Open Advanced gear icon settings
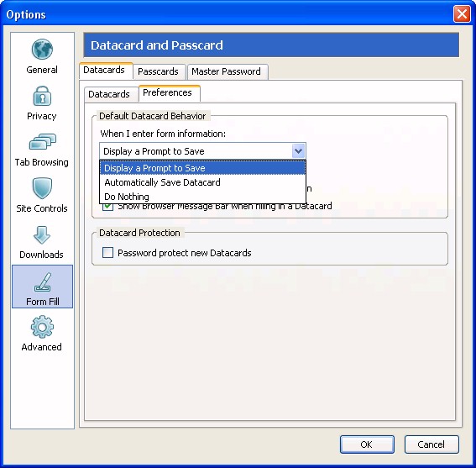 [42, 327]
